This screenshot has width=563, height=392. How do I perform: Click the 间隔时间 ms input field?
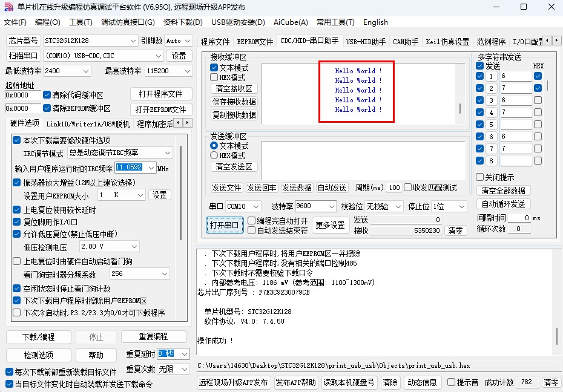pyautogui.click(x=519, y=218)
